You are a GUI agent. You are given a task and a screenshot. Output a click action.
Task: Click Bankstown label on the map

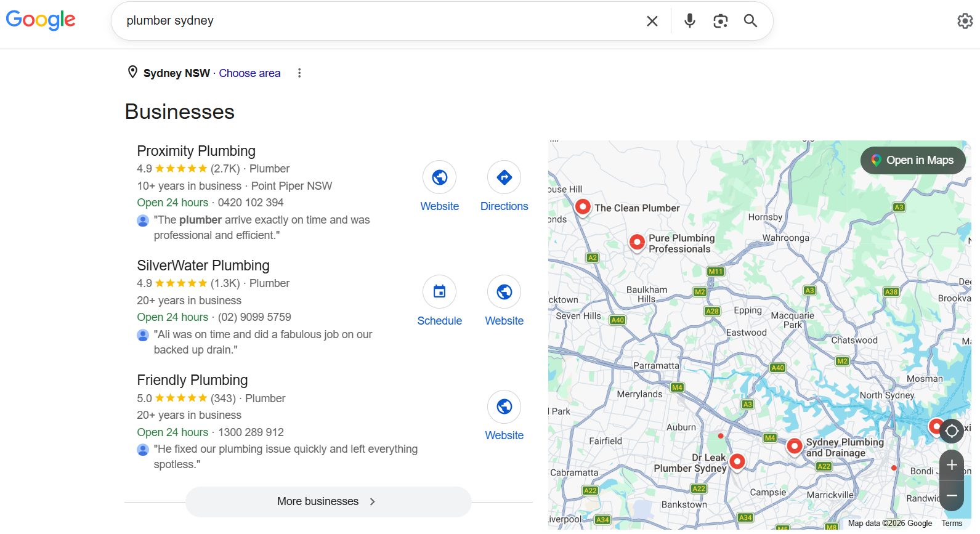684,504
